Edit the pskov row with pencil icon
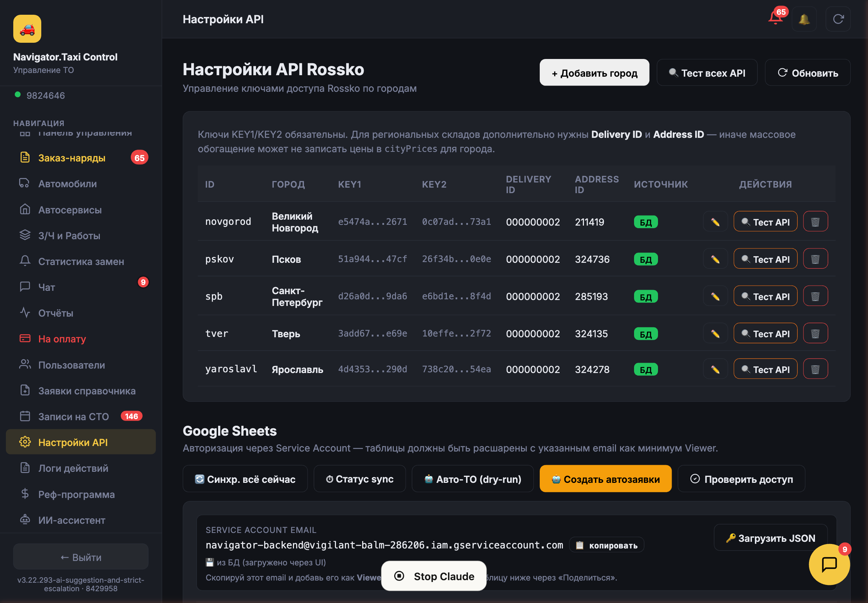868x603 pixels. (x=715, y=259)
